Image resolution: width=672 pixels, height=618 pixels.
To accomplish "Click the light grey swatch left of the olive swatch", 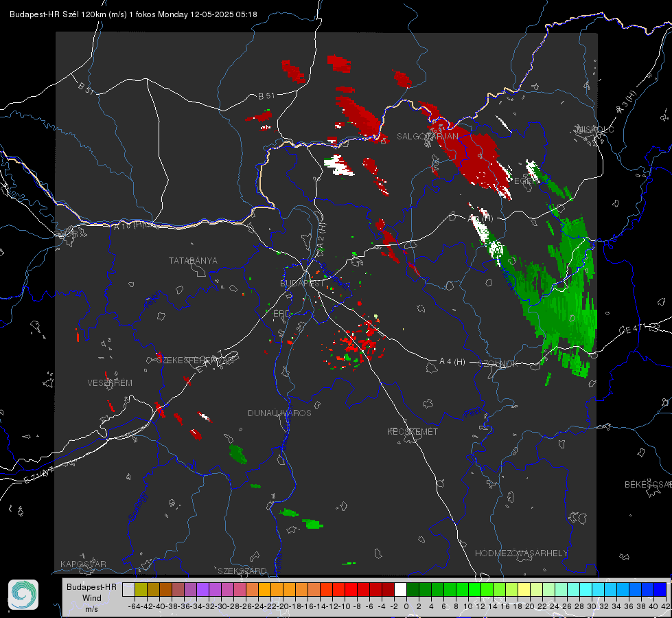I will (128, 589).
